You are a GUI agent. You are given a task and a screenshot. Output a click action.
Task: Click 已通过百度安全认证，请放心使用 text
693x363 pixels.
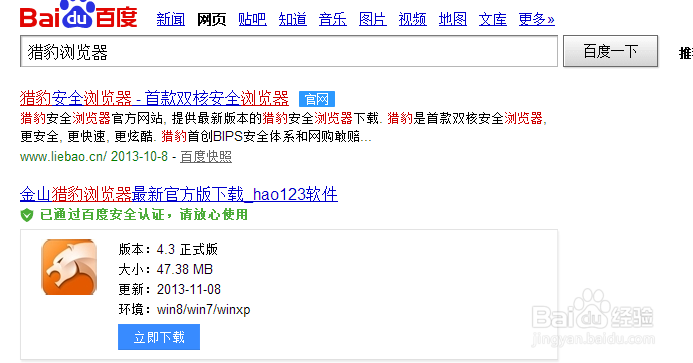point(144,215)
